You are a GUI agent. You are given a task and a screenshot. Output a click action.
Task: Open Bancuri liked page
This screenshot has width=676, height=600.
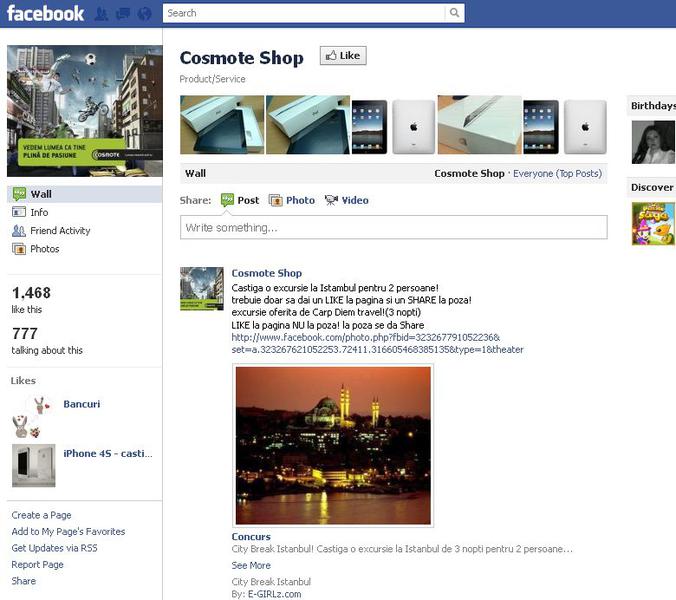pos(81,404)
